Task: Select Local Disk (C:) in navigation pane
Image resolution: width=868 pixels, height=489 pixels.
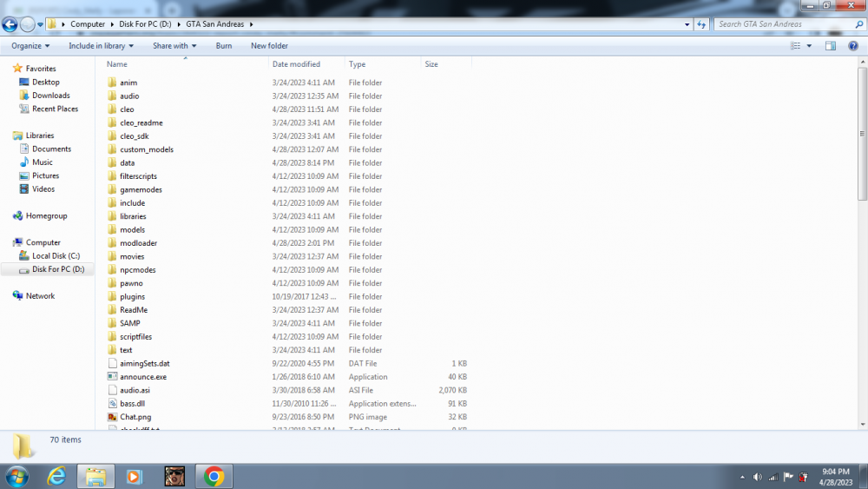Action: [56, 256]
